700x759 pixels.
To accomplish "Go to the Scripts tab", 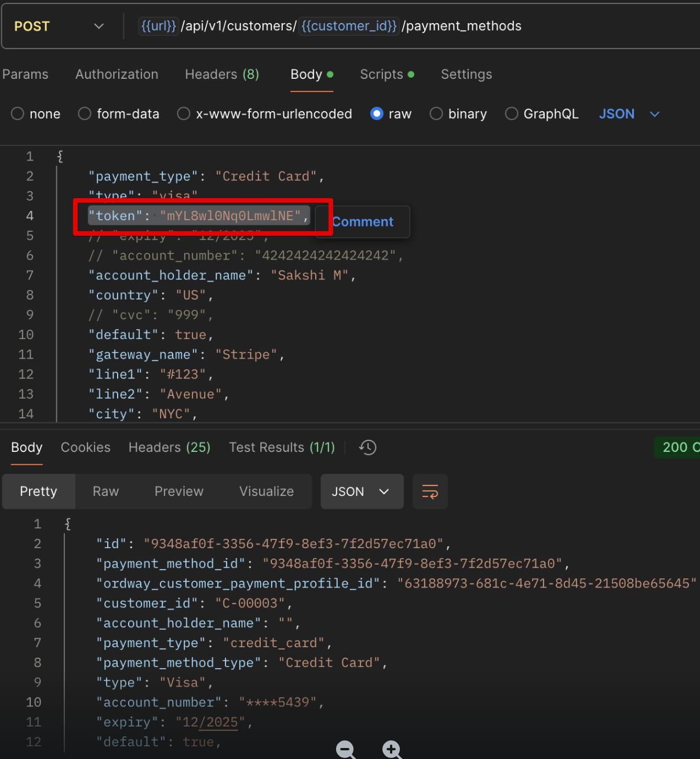I will tap(387, 74).
